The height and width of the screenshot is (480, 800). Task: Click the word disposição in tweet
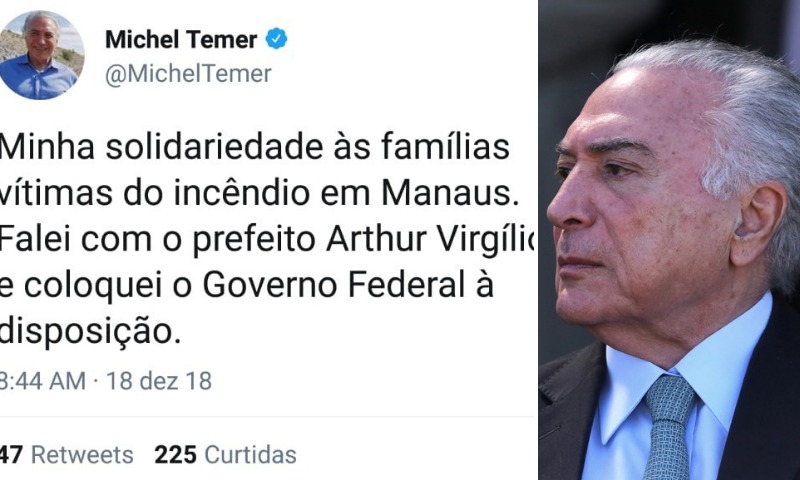click(x=90, y=333)
